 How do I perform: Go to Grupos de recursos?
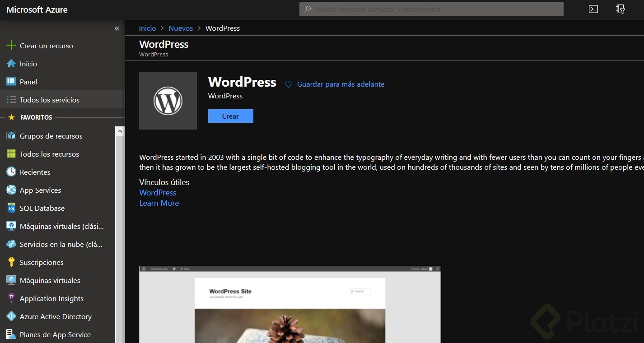[x=51, y=136]
